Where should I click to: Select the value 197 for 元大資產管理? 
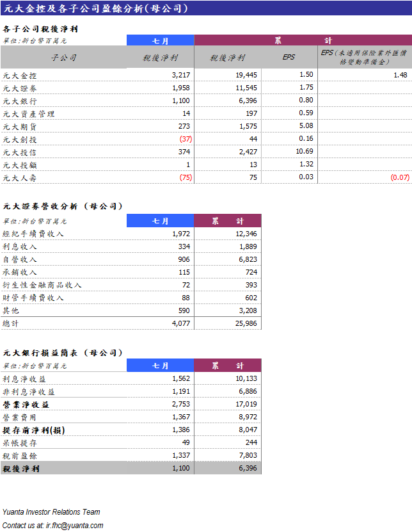(251, 113)
